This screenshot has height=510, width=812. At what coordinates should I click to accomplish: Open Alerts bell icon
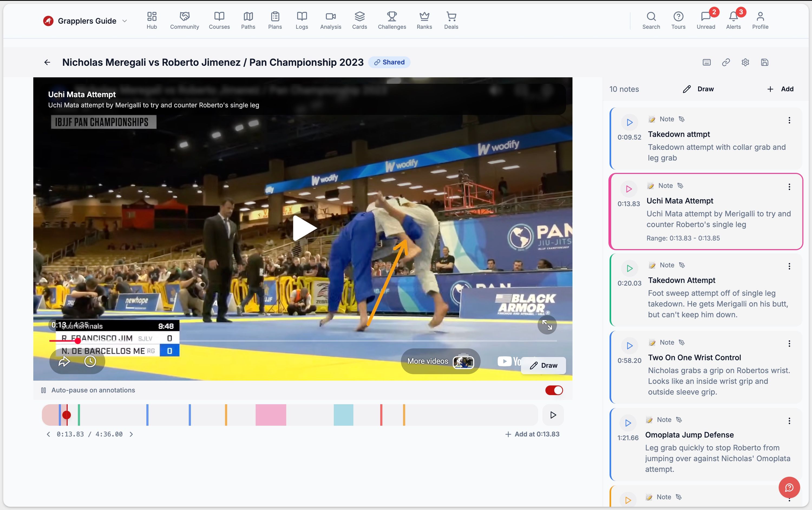click(734, 21)
